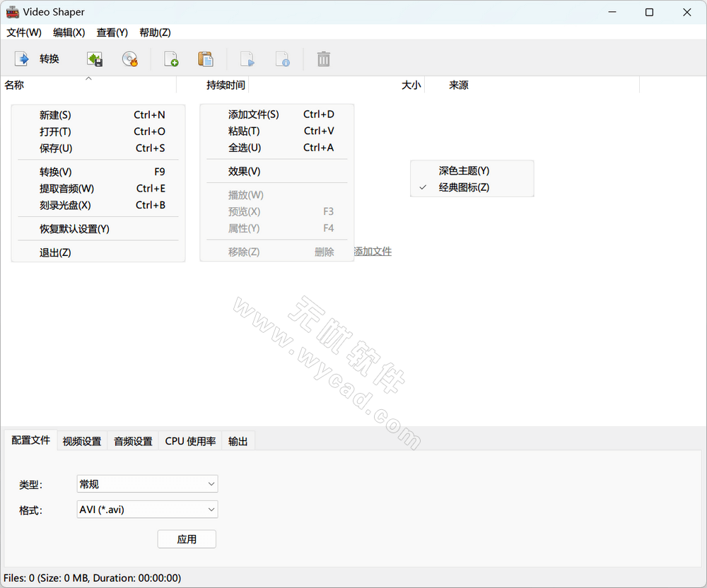Click the file properties info icon
This screenshot has width=707, height=588.
click(282, 59)
